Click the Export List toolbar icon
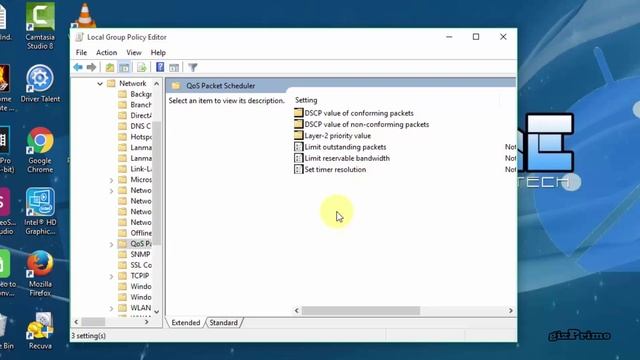The height and width of the screenshot is (360, 640). coord(142,67)
